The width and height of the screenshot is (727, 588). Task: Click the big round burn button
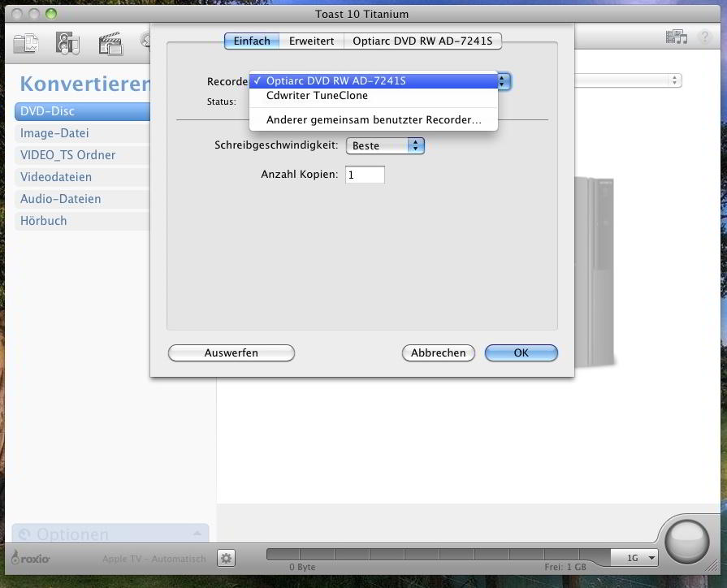click(686, 542)
